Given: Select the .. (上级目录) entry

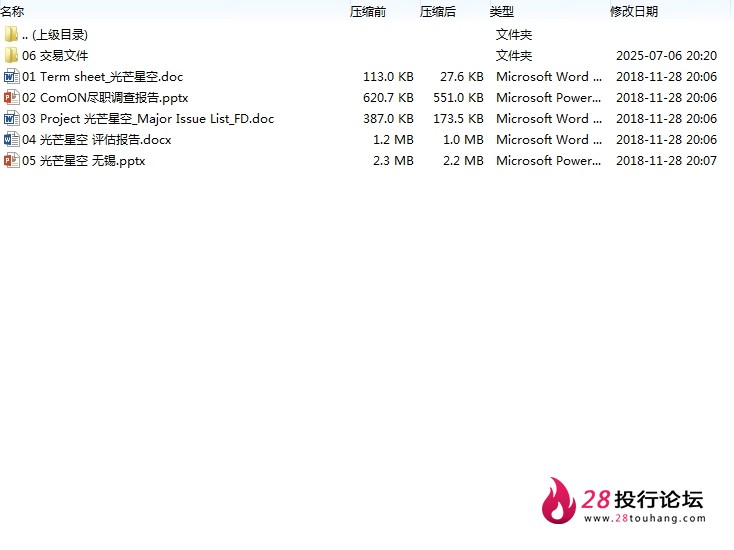Looking at the screenshot, I should (x=55, y=35).
